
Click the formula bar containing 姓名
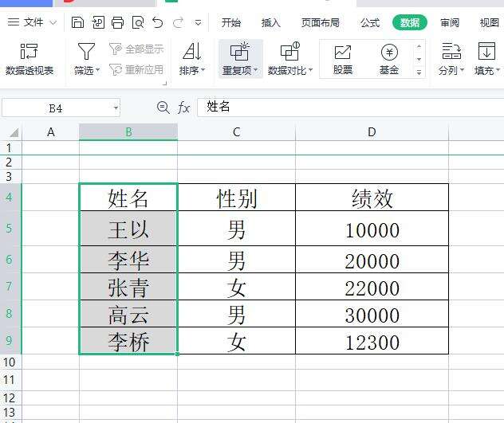350,108
